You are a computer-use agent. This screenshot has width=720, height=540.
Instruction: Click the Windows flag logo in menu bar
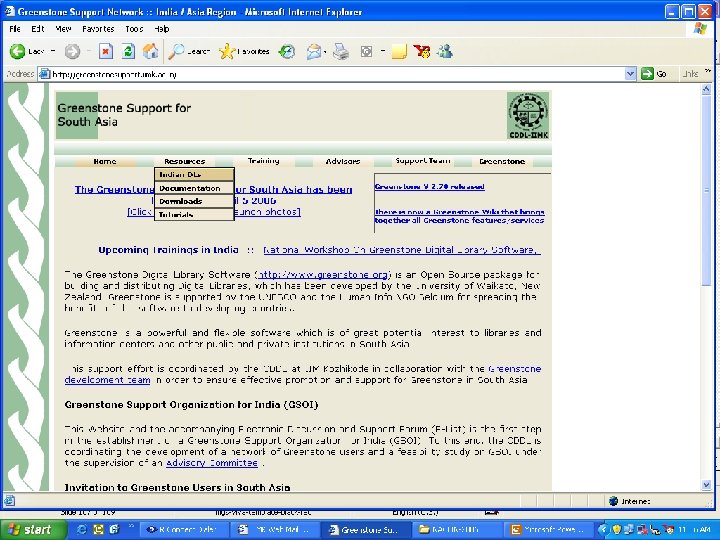700,29
